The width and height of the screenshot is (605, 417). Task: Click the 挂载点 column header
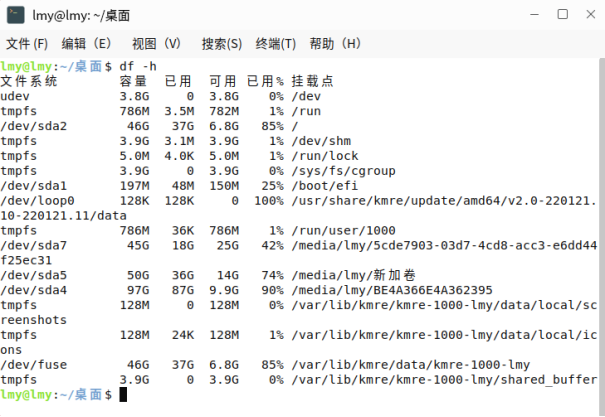(312, 81)
